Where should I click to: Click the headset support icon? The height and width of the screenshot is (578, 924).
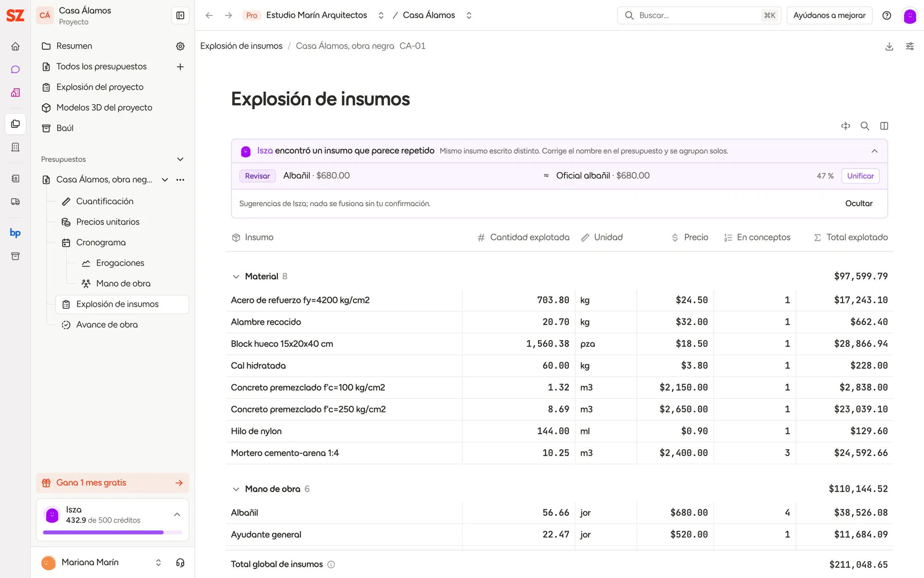(x=180, y=563)
